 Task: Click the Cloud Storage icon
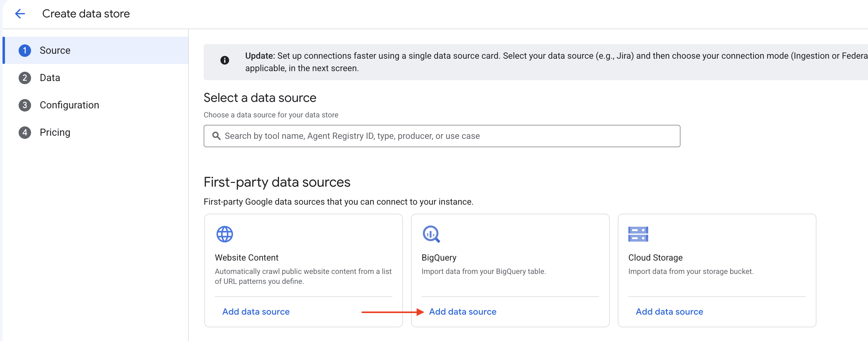(638, 234)
